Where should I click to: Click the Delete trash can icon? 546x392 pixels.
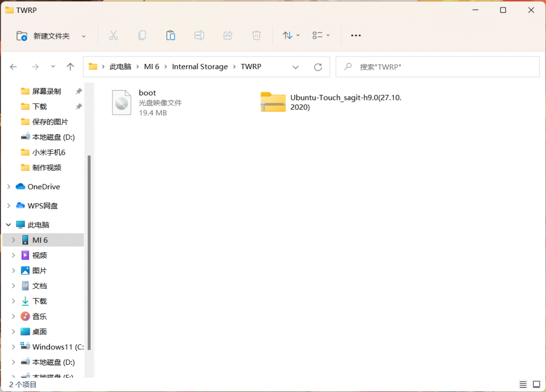(x=256, y=35)
